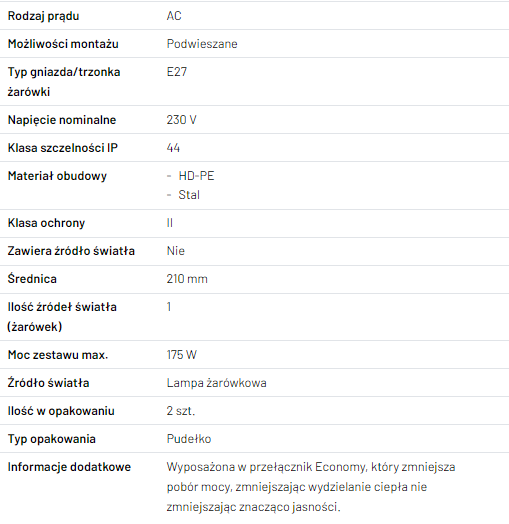
Task: Select the 'AC' value text
Action: pyautogui.click(x=174, y=16)
